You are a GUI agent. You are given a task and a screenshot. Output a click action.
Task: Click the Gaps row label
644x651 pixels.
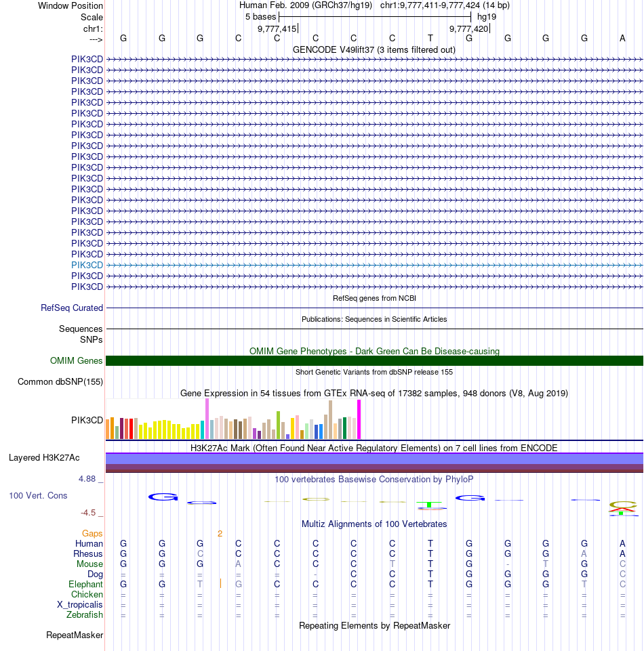click(92, 534)
